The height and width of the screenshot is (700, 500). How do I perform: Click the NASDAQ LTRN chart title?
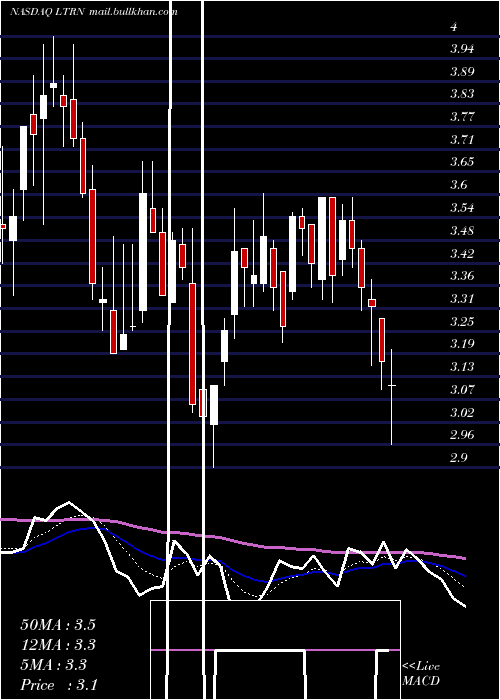94,11
